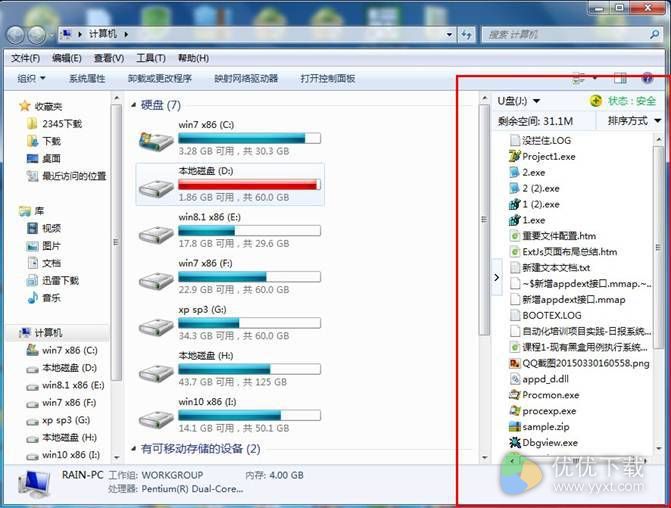Toggle the preview pane icon
The height and width of the screenshot is (508, 671).
pos(620,78)
